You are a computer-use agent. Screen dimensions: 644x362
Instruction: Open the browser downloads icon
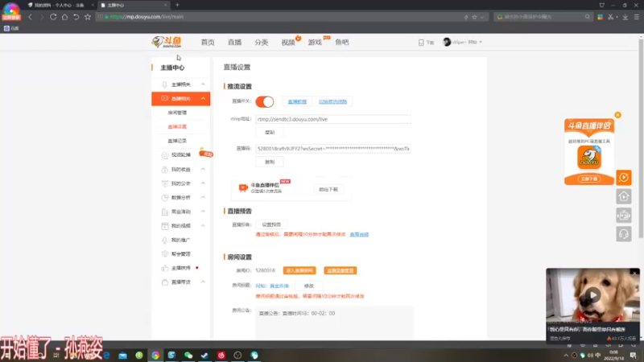click(x=625, y=17)
